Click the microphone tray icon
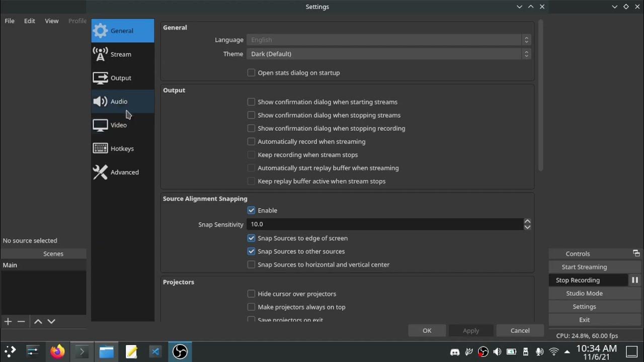Screen dimensions: 644x362 click(540, 352)
